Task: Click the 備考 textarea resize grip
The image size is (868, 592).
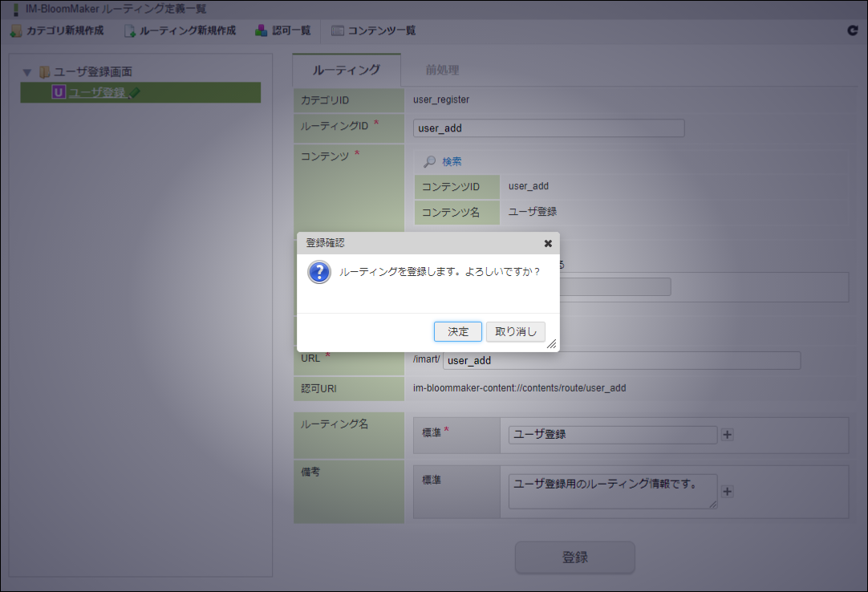Action: tap(713, 504)
